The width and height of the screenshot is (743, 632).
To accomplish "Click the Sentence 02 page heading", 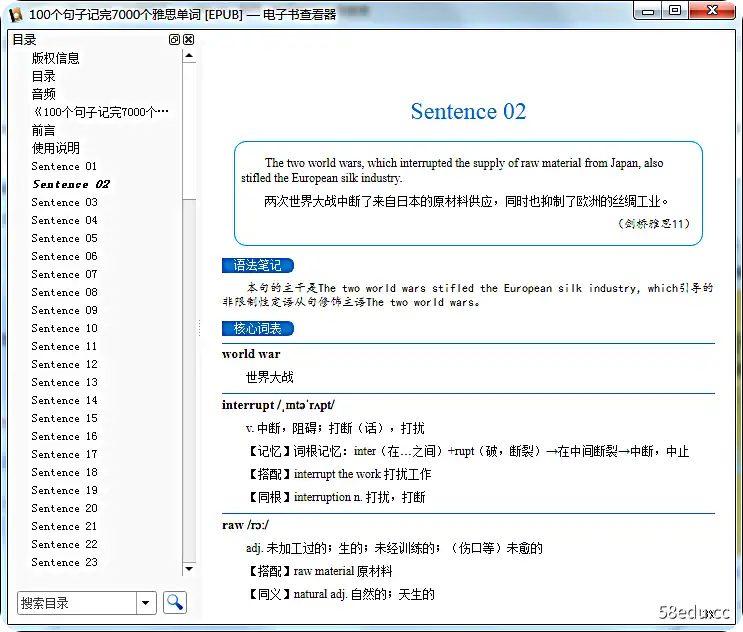I will click(x=468, y=112).
